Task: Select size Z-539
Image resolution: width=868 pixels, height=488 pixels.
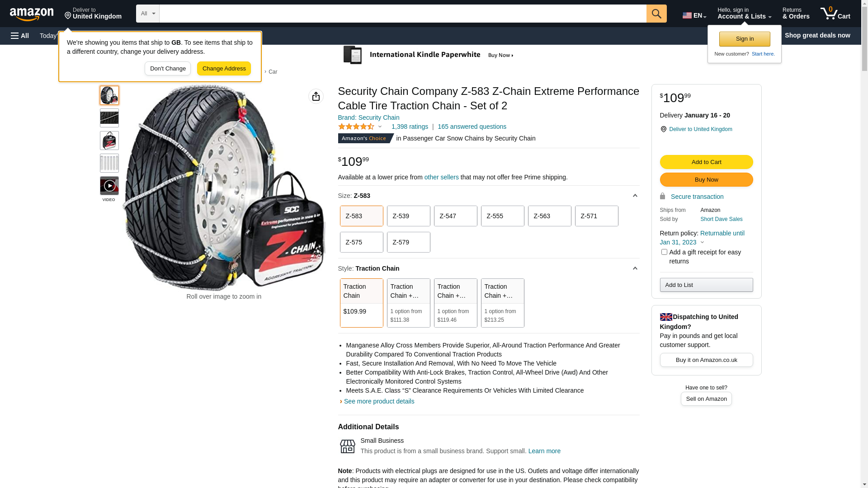Action: point(408,216)
